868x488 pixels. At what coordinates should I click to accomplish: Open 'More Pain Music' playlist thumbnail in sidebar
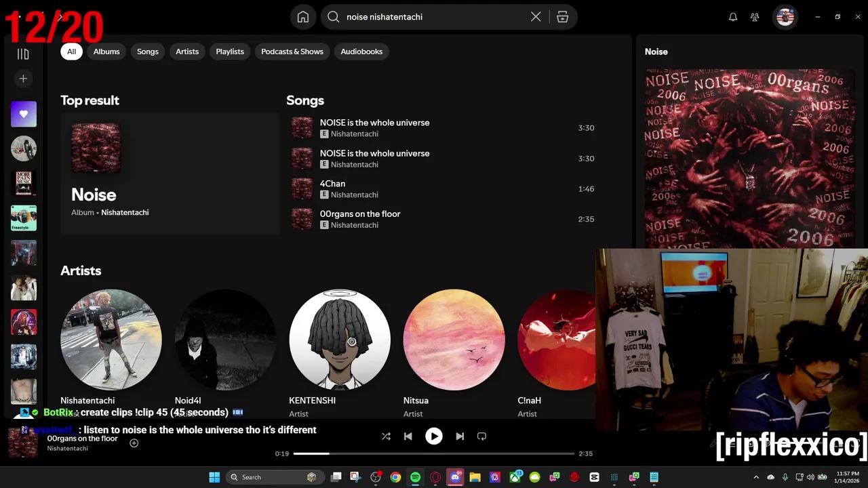coord(24,183)
